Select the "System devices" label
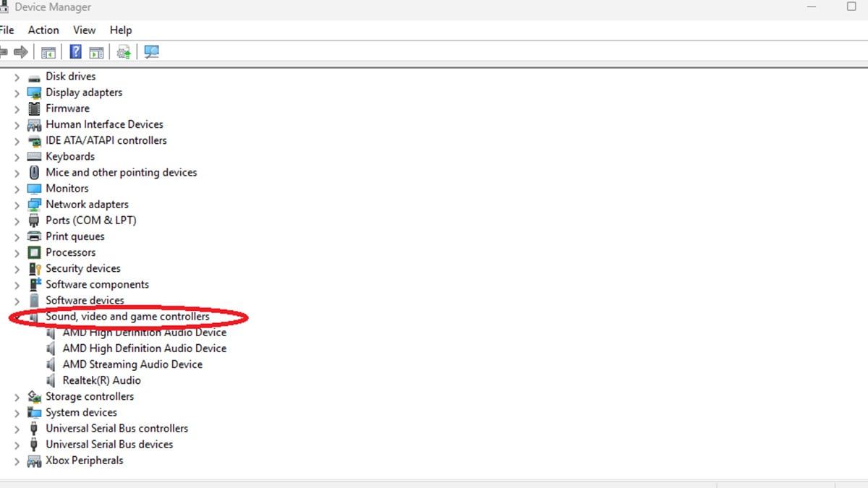Screen dimensions: 868x488 coord(81,412)
